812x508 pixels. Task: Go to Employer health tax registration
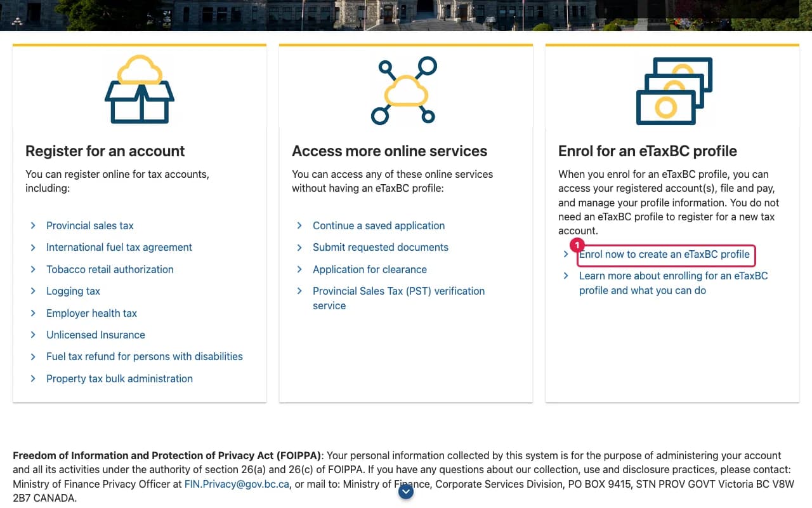click(91, 313)
